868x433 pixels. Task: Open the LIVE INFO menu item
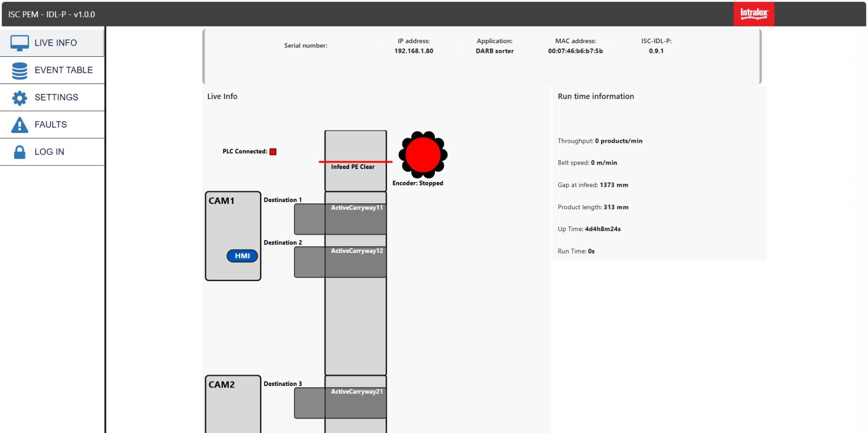(x=52, y=43)
